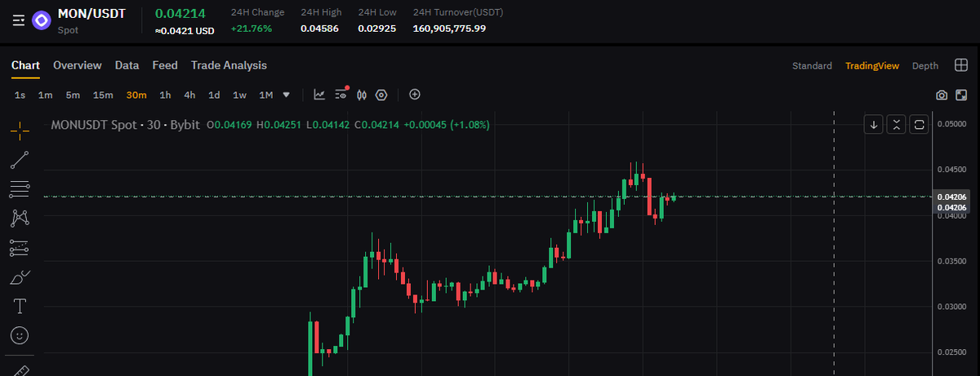This screenshot has width=980, height=376.
Task: Click the 24H Change +21.76% value
Action: pos(251,29)
